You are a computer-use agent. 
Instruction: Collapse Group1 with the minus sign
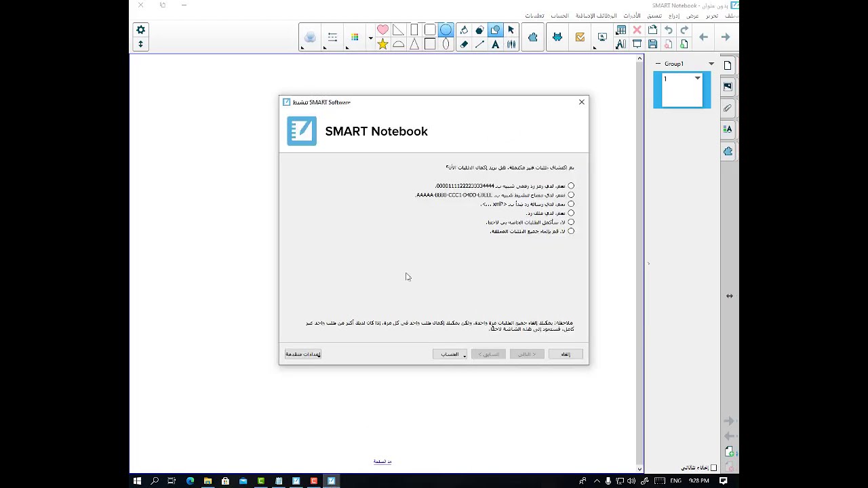(658, 64)
